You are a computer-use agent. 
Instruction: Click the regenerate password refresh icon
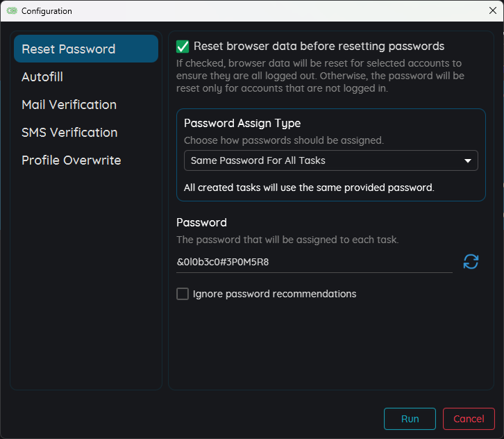(x=471, y=262)
